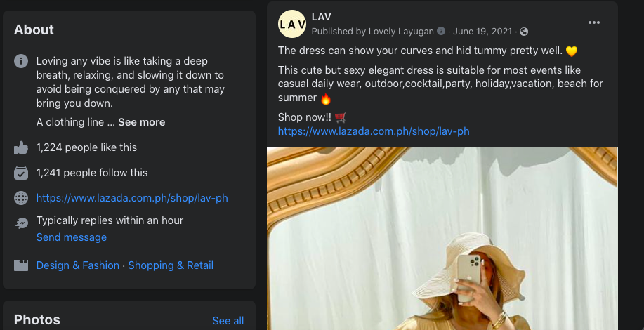Click the Messenger reply-time icon

click(x=21, y=223)
